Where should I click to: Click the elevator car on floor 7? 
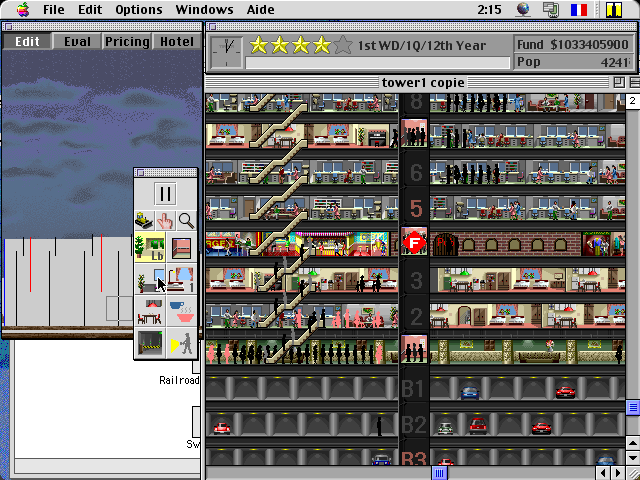point(414,133)
